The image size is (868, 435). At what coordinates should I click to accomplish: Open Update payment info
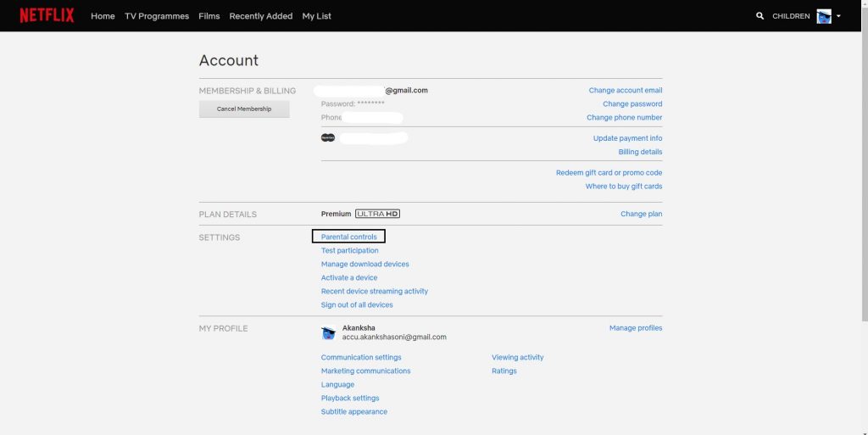(627, 138)
